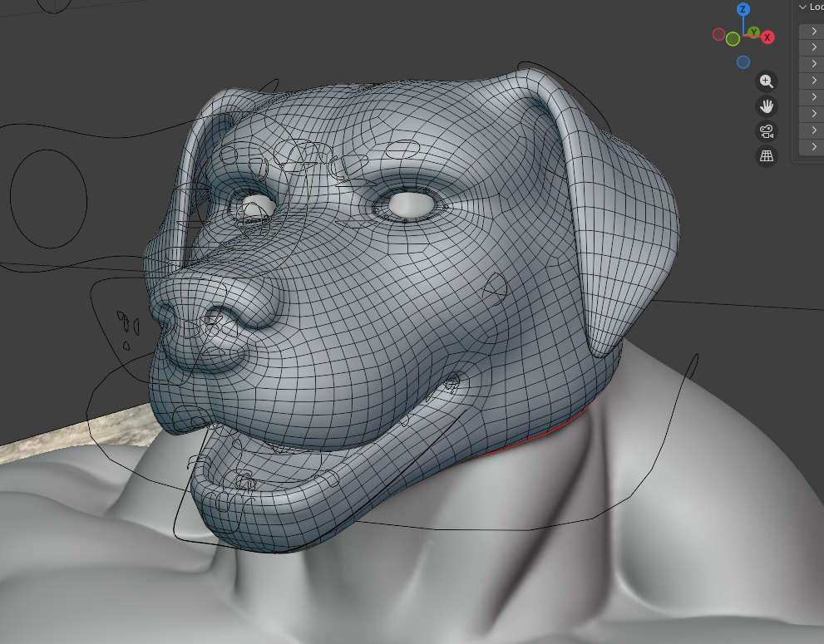Viewport: 824px width, 644px height.
Task: Expand the fourth collapsed sub-panel row
Action: 813,81
